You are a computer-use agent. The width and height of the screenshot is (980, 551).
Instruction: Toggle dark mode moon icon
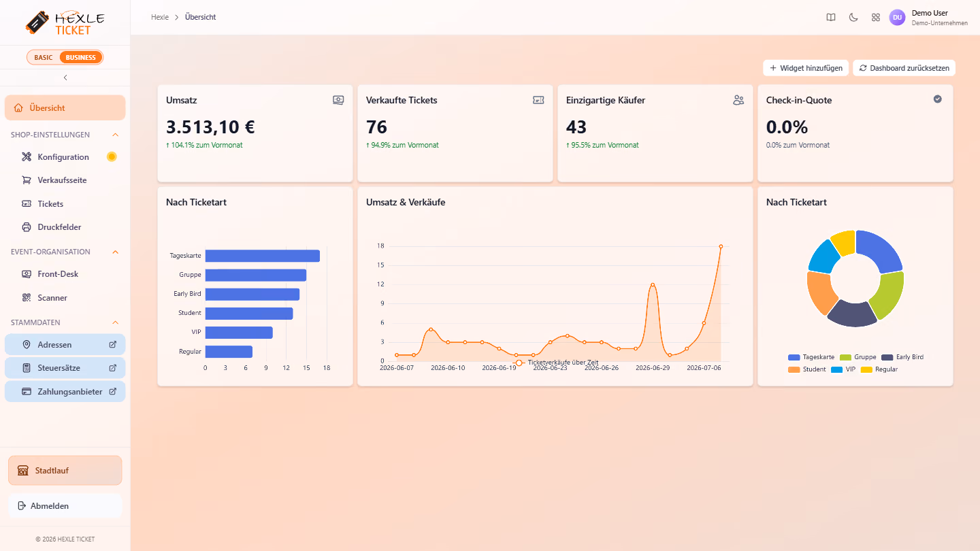point(853,18)
